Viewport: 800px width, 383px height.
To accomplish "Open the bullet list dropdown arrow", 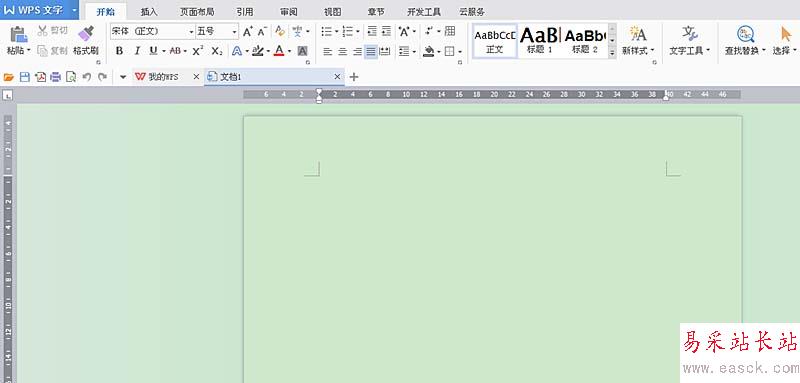I will coord(337,32).
